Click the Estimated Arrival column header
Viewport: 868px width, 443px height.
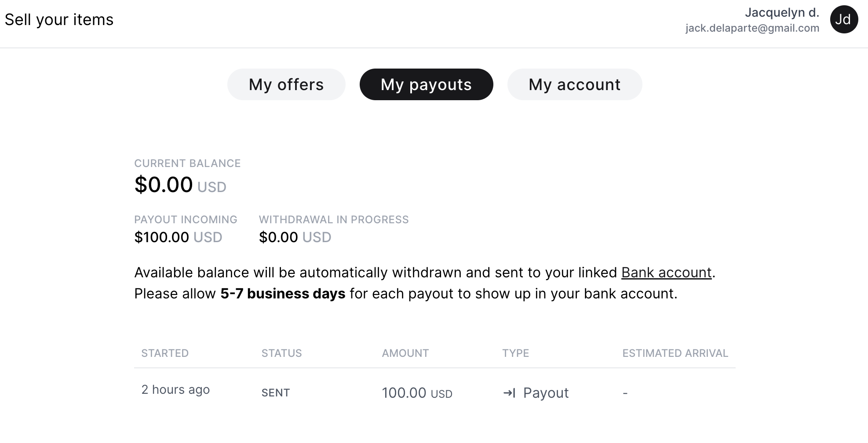point(675,353)
